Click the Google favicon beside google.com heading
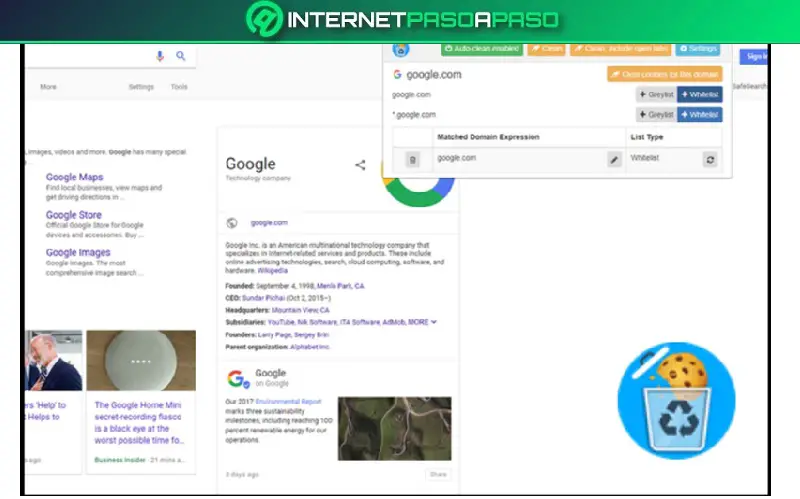The image size is (800, 499). tap(397, 74)
